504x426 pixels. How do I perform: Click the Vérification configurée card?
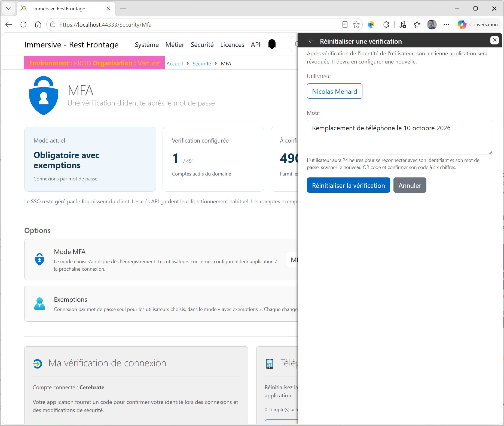pos(213,159)
